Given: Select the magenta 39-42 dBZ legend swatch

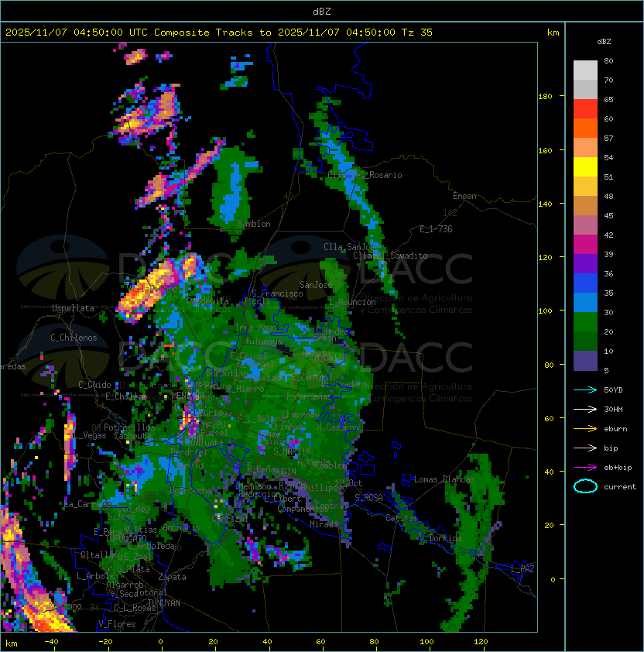Looking at the screenshot, I should point(585,245).
